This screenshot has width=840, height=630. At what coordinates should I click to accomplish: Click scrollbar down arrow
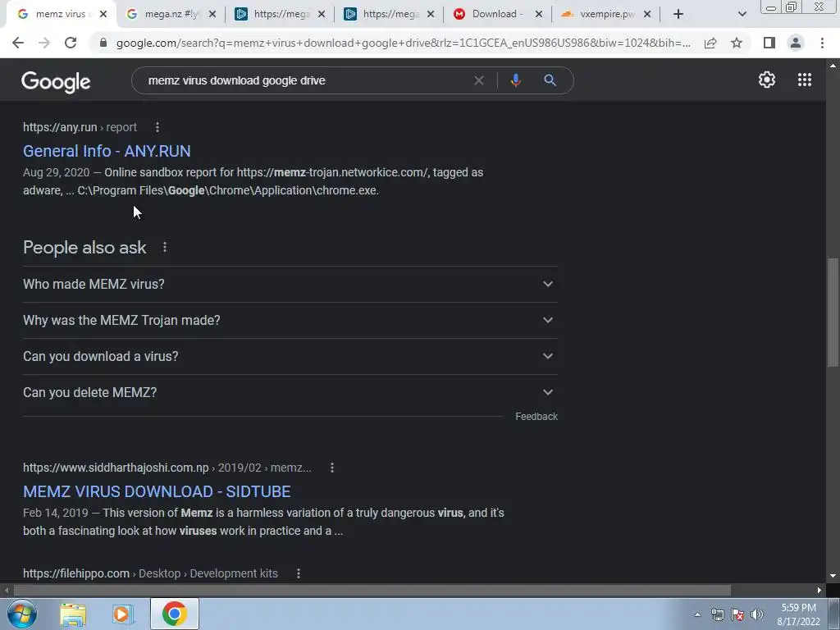833,576
